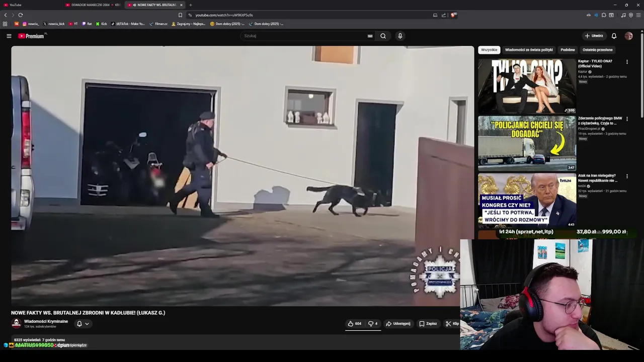Screen dimensions: 644x362
Task: Open Atak na Iran nielegalny video title
Action: click(x=598, y=178)
